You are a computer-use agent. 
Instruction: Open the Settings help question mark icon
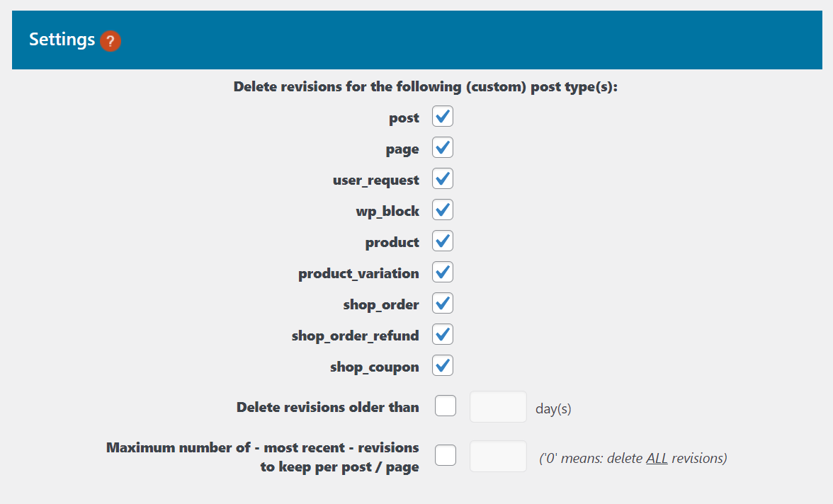[110, 41]
